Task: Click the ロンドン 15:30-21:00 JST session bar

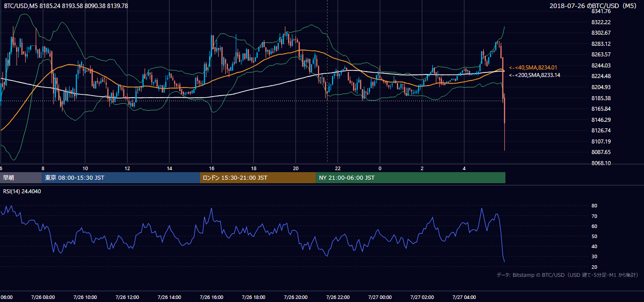Action: tap(258, 178)
